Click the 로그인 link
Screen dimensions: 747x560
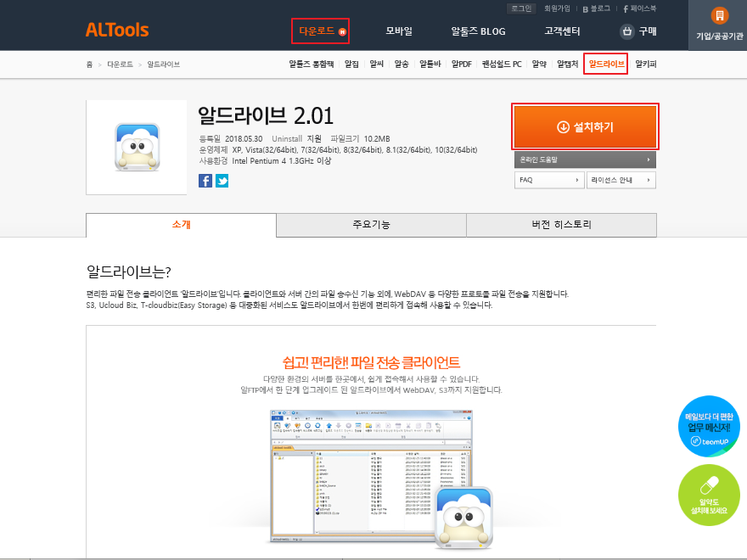(x=521, y=8)
